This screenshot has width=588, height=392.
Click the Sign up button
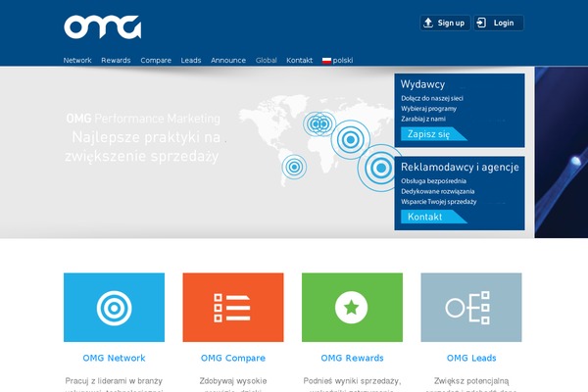[445, 23]
